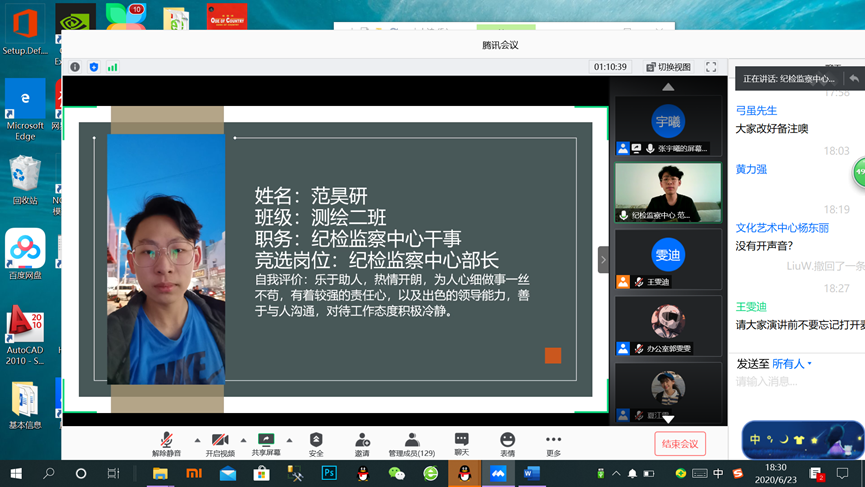The height and width of the screenshot is (487, 865).
Task: Toggle fullscreen mode icon near 切换视图
Action: click(711, 67)
